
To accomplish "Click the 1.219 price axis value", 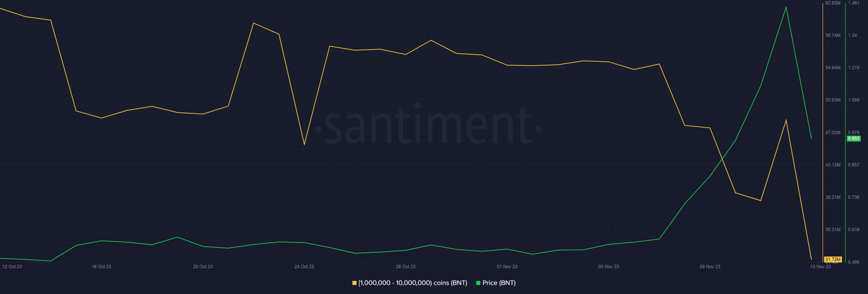I will (x=853, y=68).
